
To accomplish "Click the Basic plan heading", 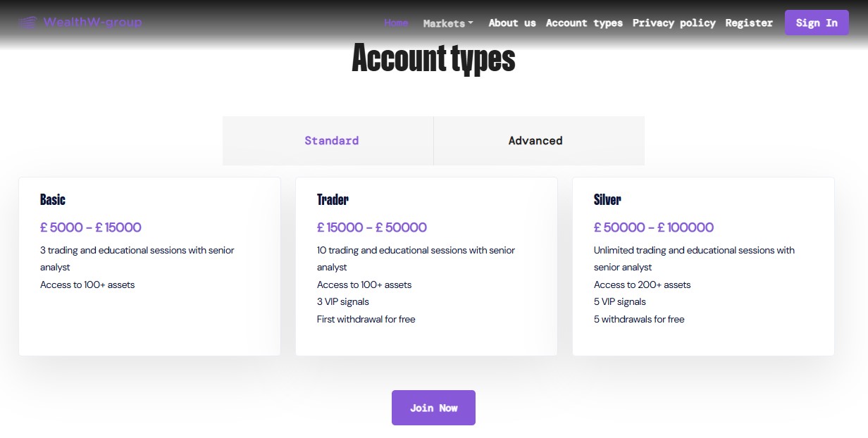I will click(52, 200).
